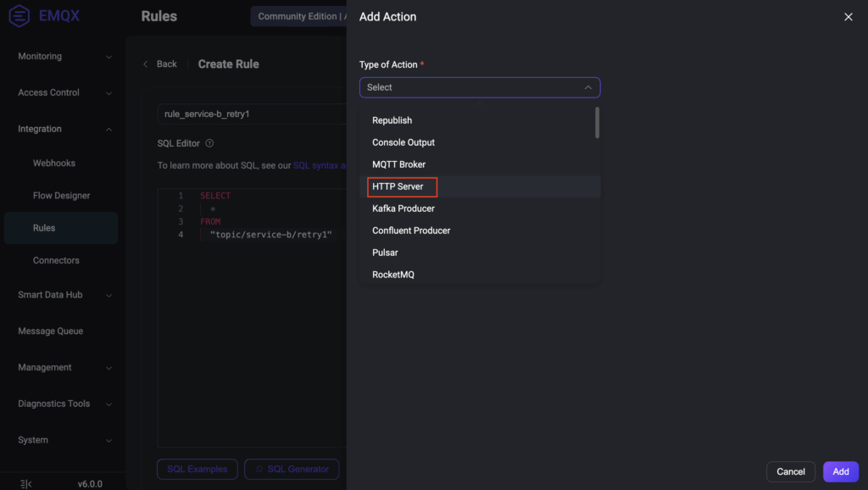The width and height of the screenshot is (868, 490).
Task: Click the Back arrow icon
Action: (146, 64)
